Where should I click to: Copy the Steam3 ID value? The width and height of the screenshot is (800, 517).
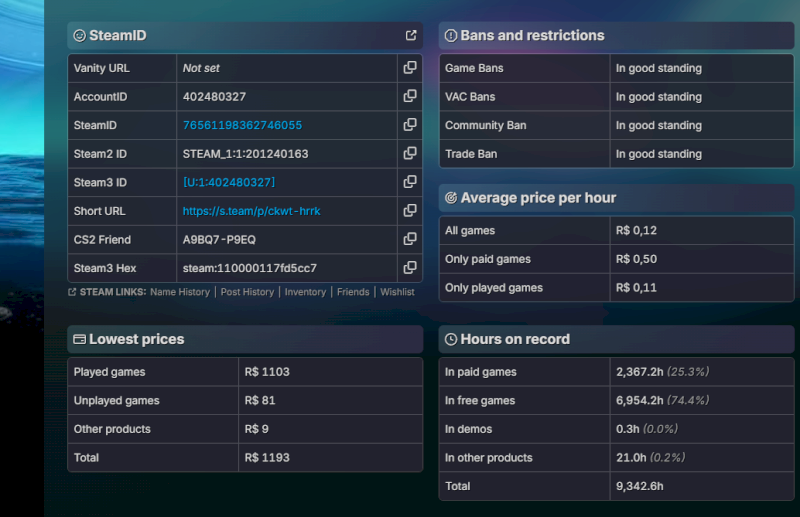click(410, 182)
